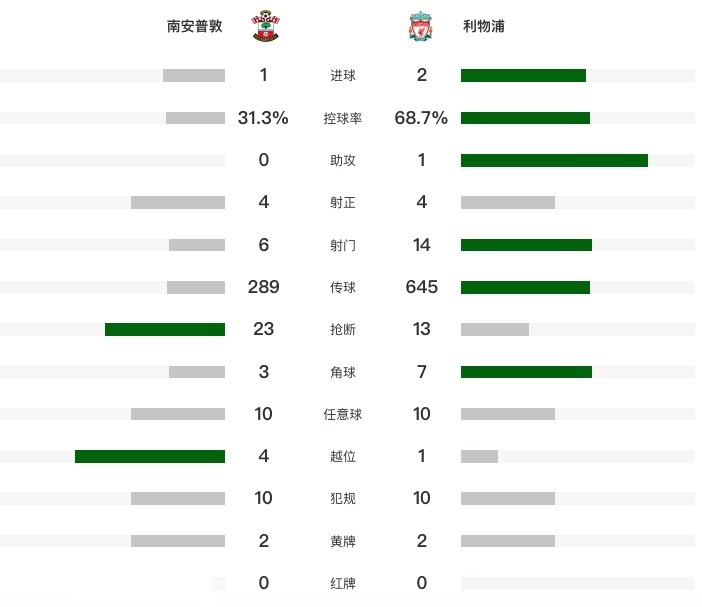Select the 角球 stat label
This screenshot has height=607, width=702.
(x=342, y=372)
